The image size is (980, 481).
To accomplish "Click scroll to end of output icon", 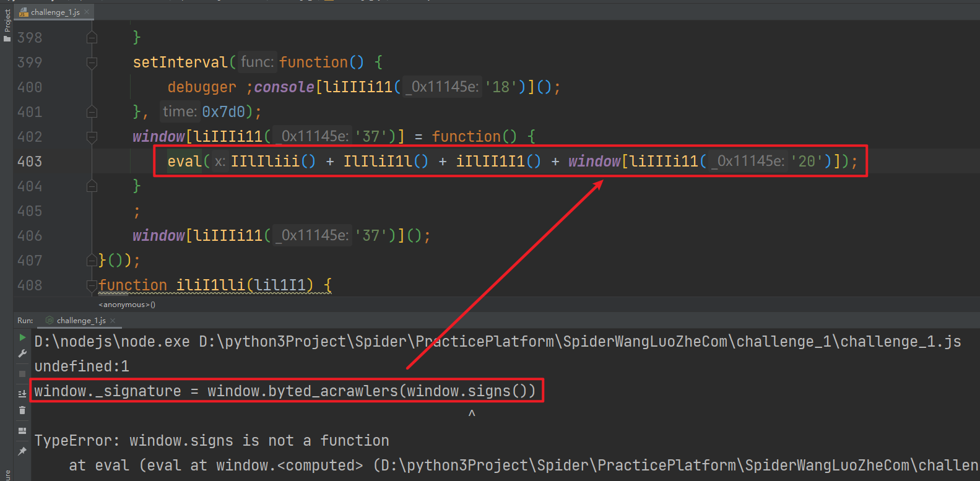I will coord(22,394).
